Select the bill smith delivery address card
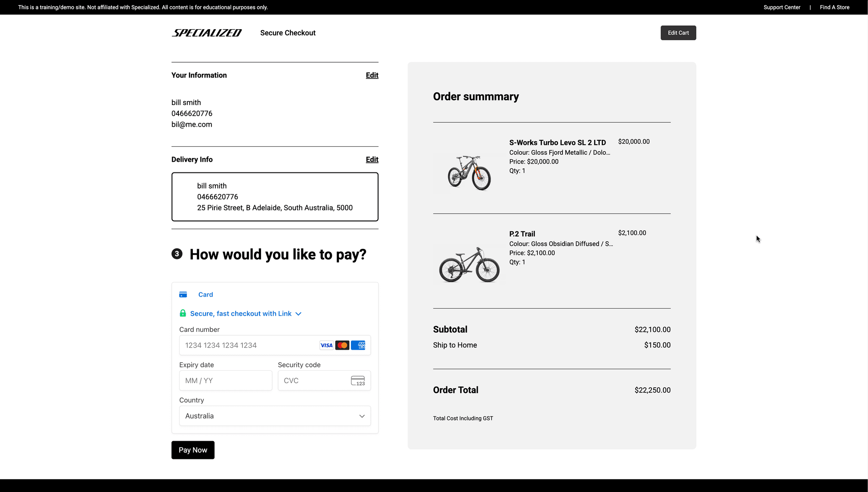 (x=275, y=197)
